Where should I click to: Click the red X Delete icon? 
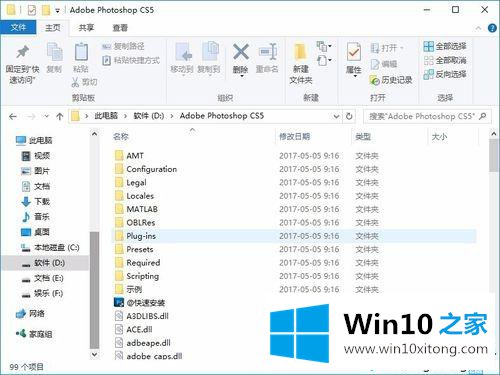(241, 52)
